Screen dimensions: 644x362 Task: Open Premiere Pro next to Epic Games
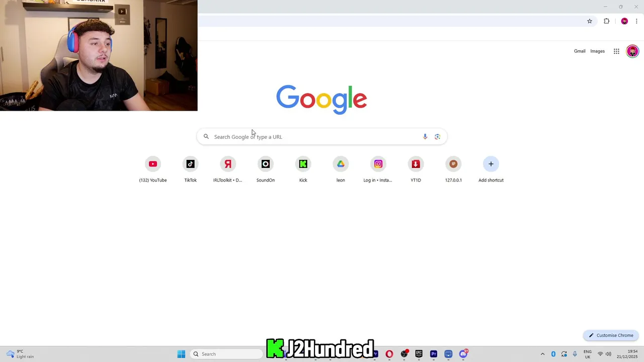tap(434, 354)
